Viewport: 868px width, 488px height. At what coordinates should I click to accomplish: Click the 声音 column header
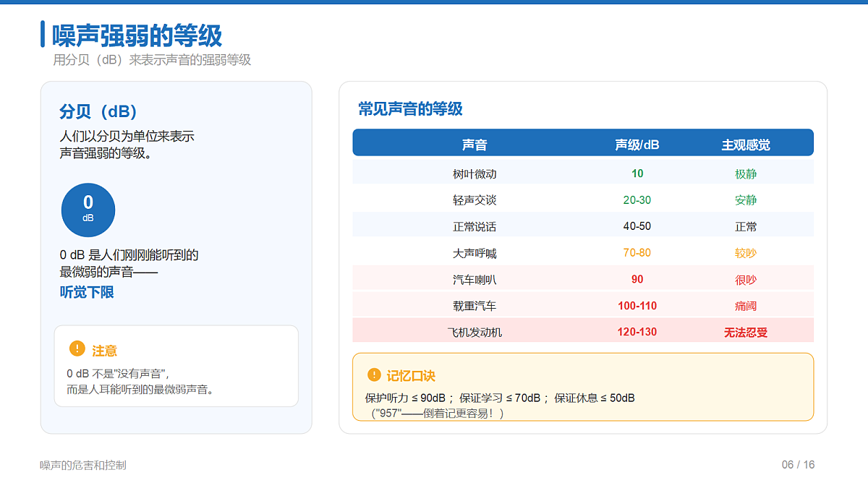(475, 145)
